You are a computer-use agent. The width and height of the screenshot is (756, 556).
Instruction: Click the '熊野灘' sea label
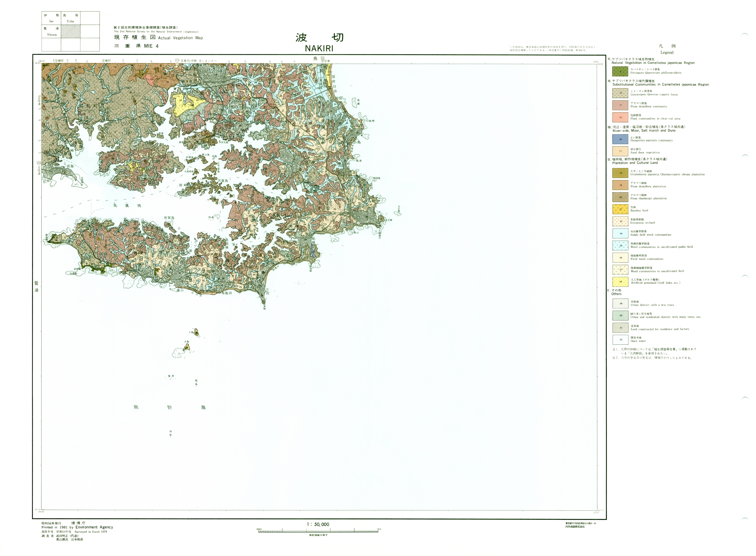pyautogui.click(x=170, y=407)
